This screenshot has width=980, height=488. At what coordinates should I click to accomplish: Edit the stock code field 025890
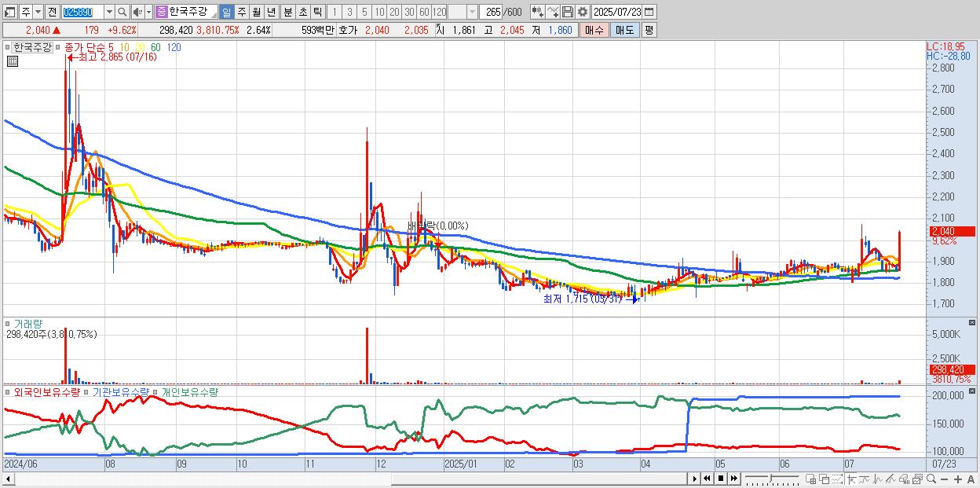click(x=82, y=12)
